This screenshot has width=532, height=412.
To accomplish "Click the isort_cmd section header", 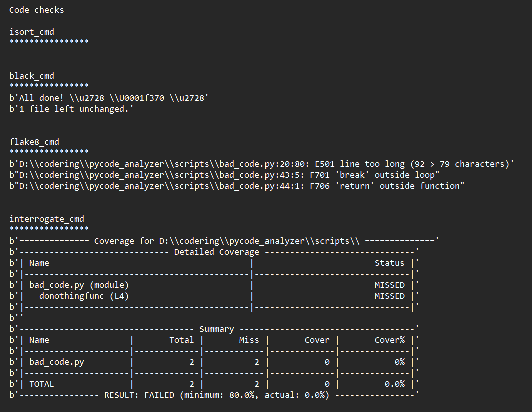I will tap(31, 31).
